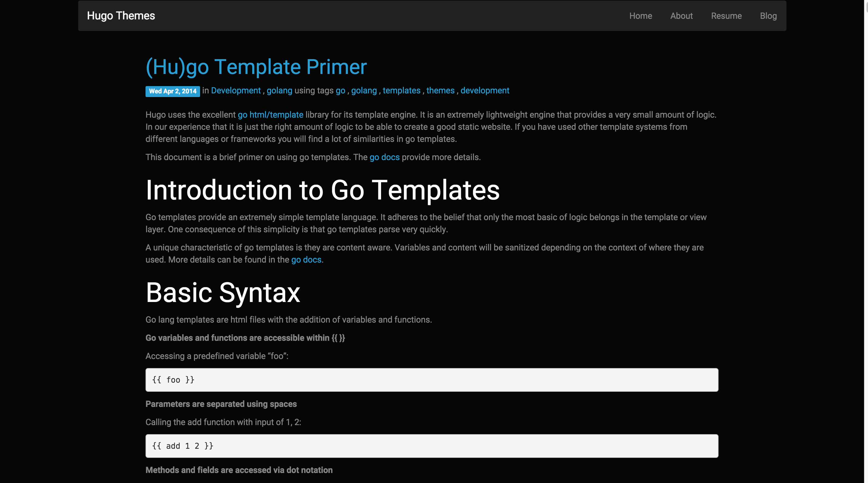Open the golang tag after 'using tags'
This screenshot has width=868, height=483.
coord(364,91)
